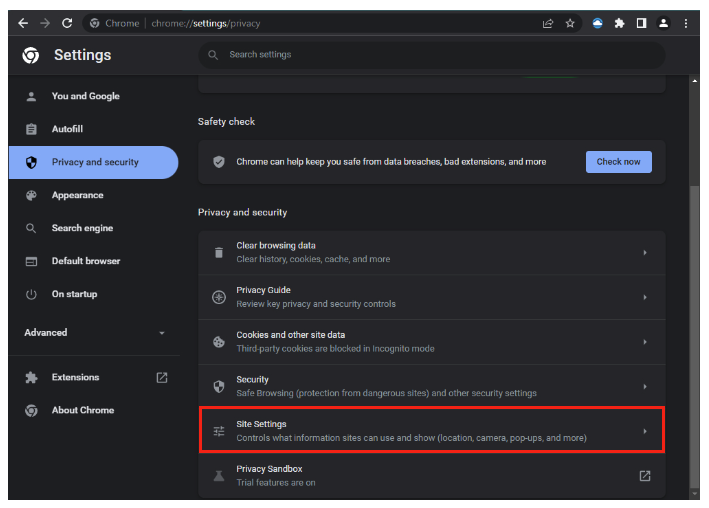Reload the page with refresh icon
Screen dimensions: 709x508
[x=67, y=23]
